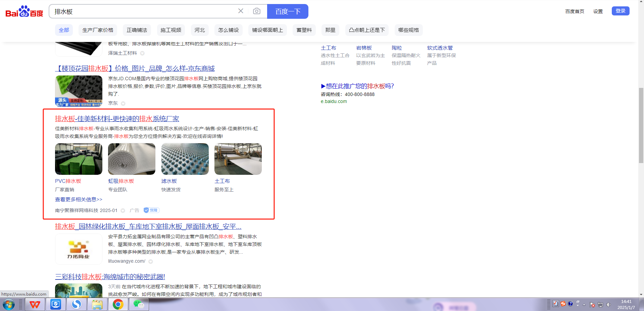Click the search input field containing 排水板
Screen dimensions: 644x311
coord(144,11)
